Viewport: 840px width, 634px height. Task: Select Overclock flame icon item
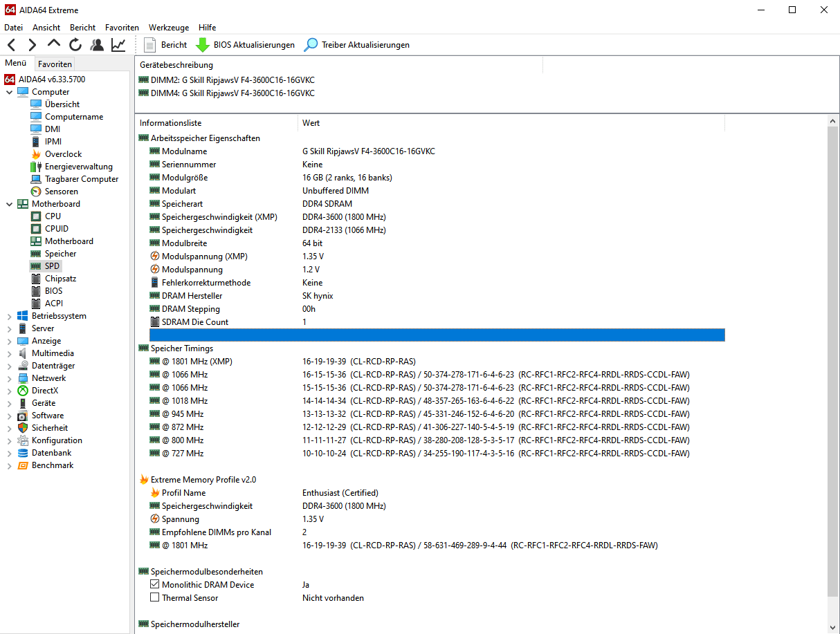click(x=63, y=154)
